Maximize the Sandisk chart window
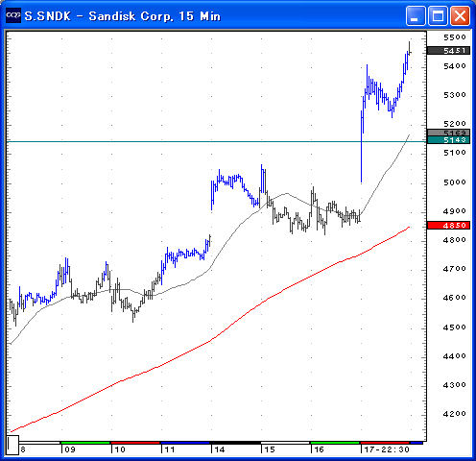The width and height of the screenshot is (476, 461). coord(438,15)
